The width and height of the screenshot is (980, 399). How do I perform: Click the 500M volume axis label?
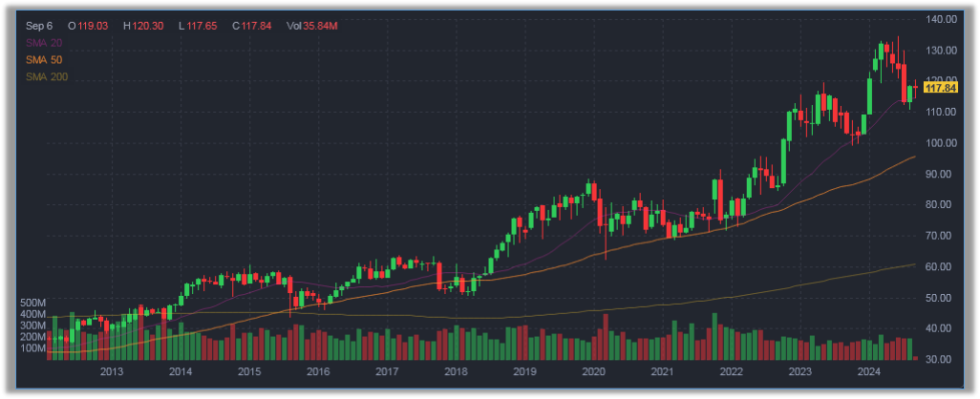pyautogui.click(x=33, y=303)
